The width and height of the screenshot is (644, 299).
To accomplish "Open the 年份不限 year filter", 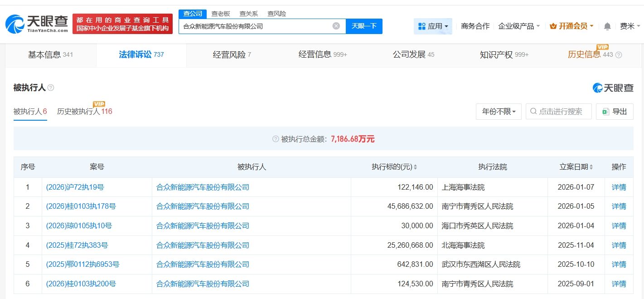I will (x=499, y=112).
